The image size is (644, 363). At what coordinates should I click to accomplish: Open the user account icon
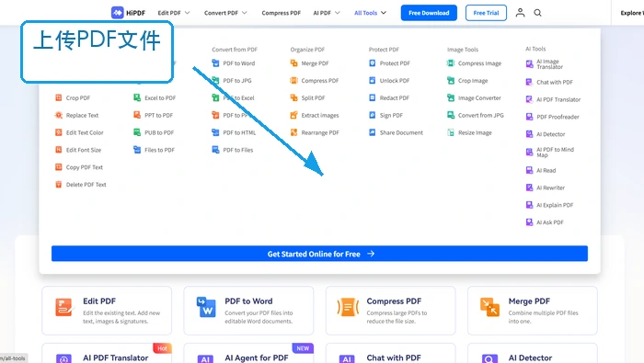tap(520, 13)
